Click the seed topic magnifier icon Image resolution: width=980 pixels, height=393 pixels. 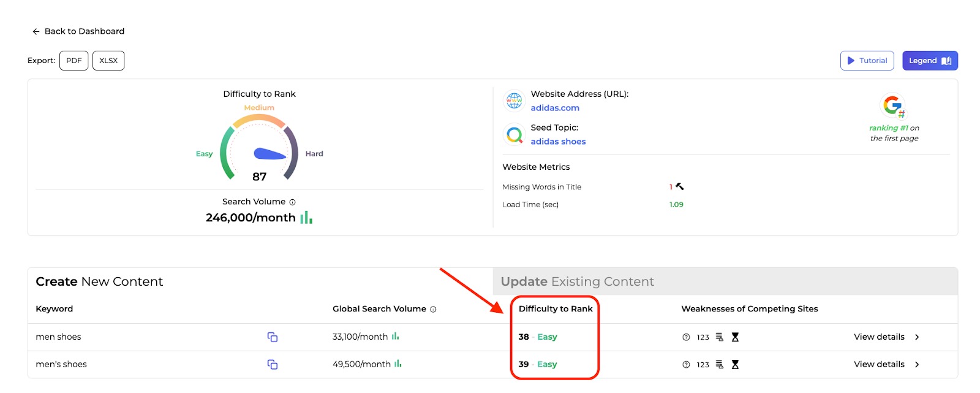[x=514, y=134]
